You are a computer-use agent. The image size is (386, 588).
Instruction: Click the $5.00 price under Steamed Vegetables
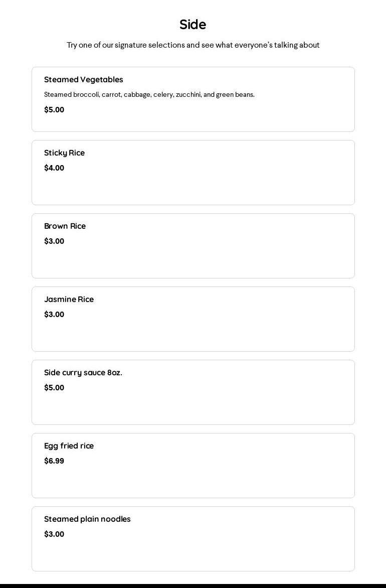pyautogui.click(x=54, y=110)
